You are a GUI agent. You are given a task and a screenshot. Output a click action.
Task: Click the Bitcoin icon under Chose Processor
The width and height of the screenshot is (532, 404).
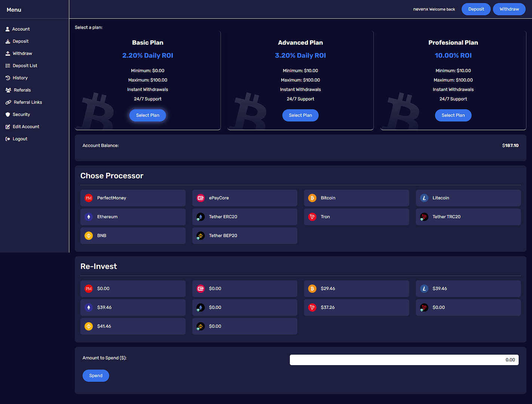coord(312,198)
